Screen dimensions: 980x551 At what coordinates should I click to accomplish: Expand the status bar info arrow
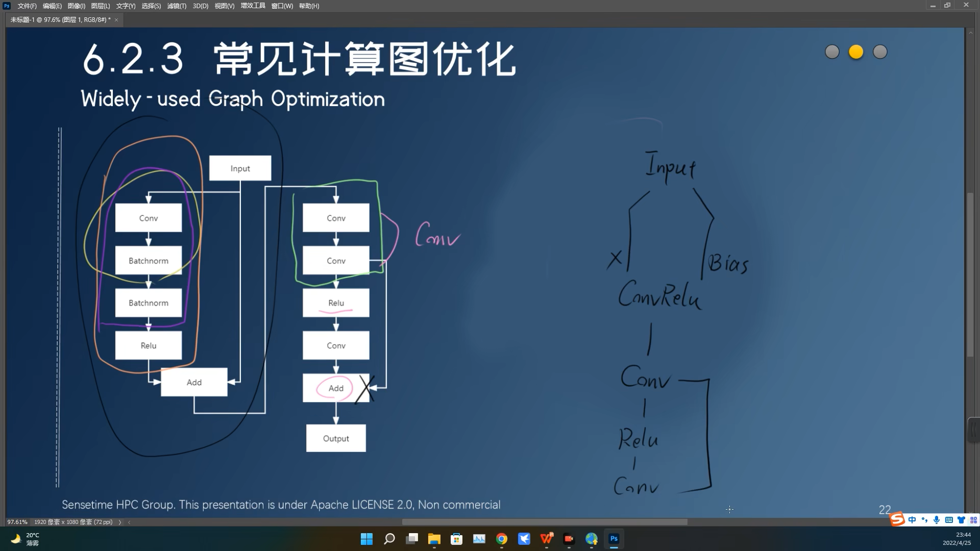tap(120, 522)
